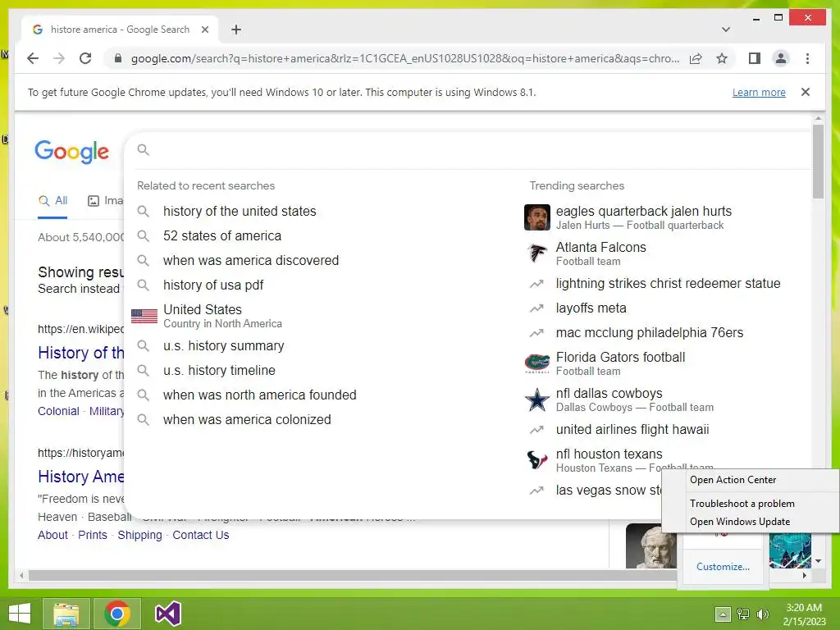
Task: Show hidden tray icons arrow
Action: tap(723, 614)
